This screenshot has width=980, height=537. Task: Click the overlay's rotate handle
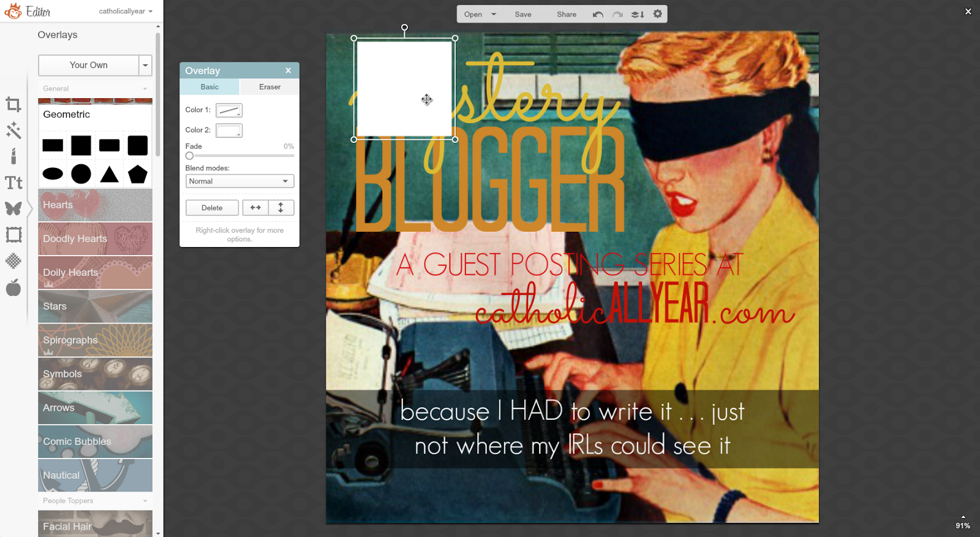tap(404, 28)
